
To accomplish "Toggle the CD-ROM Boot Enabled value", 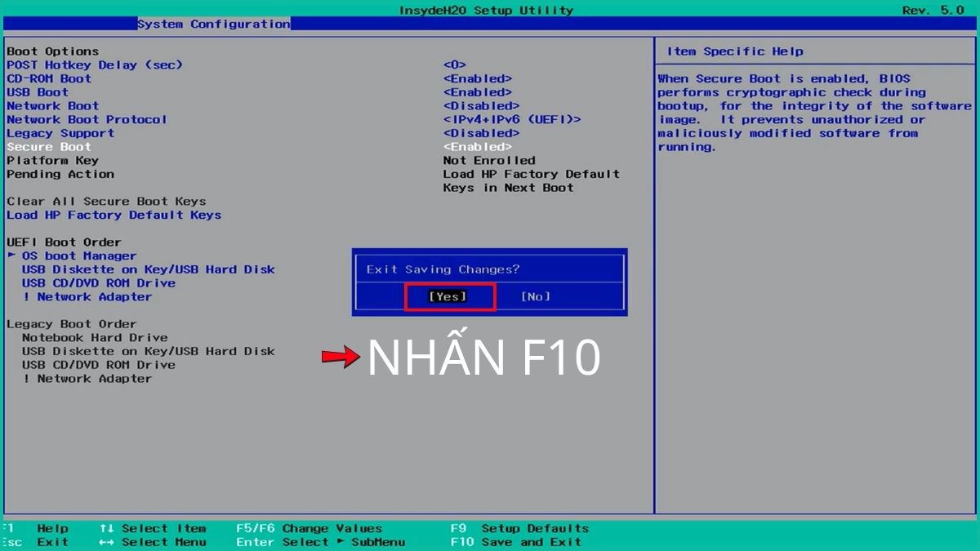I will pos(478,78).
